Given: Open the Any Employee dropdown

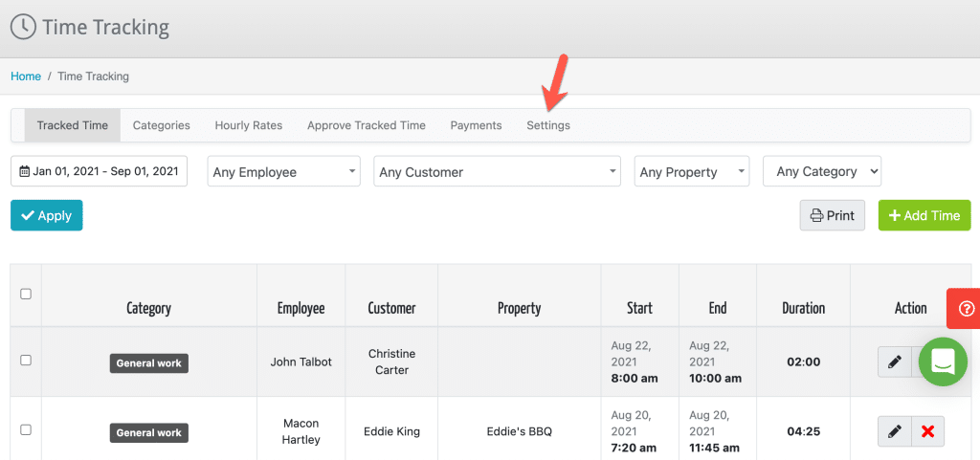Looking at the screenshot, I should 283,171.
